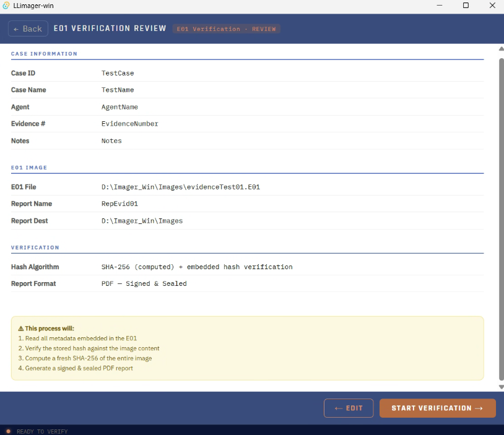
Task: Click the report name 'RepEvid01'
Action: [x=119, y=204]
